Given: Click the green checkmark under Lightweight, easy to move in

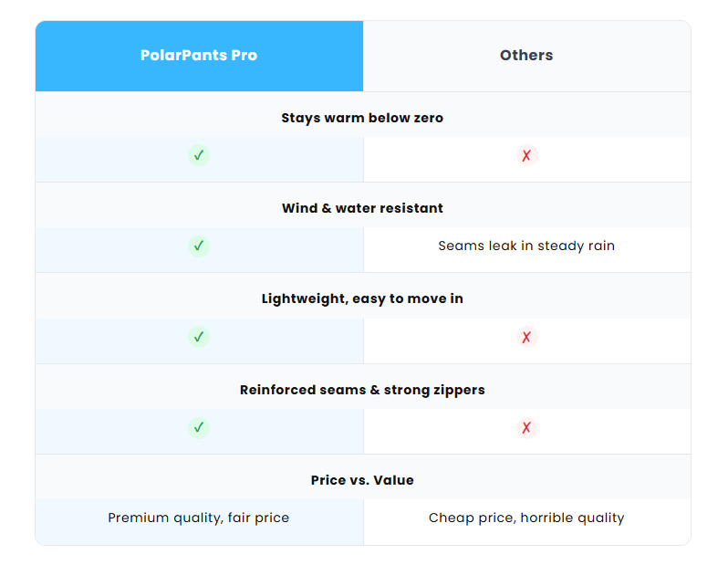Looking at the screenshot, I should (199, 337).
